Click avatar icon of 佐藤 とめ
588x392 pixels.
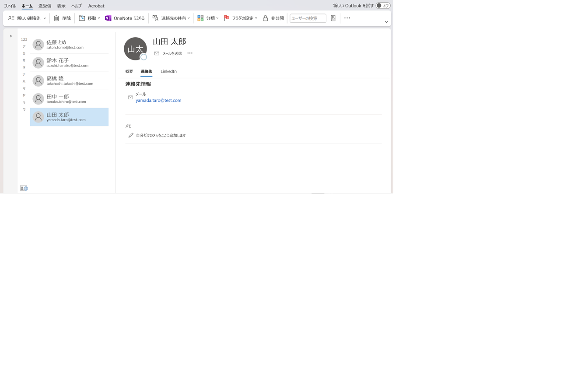click(38, 45)
